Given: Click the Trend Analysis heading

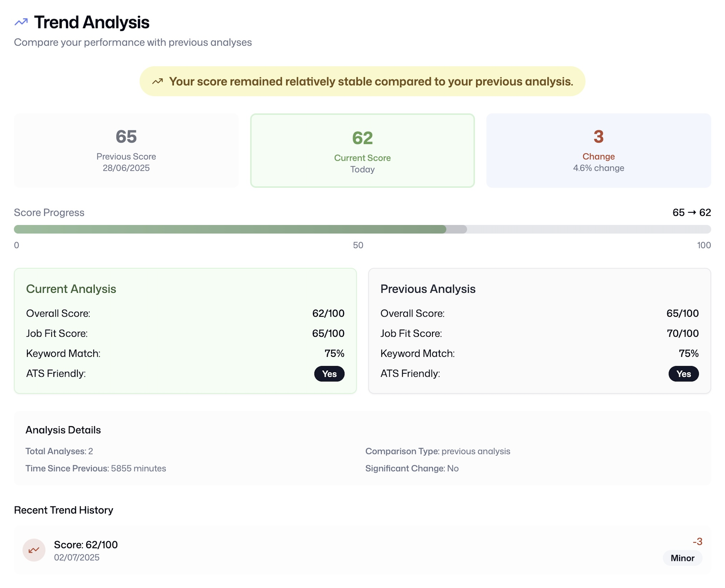Looking at the screenshot, I should (x=92, y=22).
